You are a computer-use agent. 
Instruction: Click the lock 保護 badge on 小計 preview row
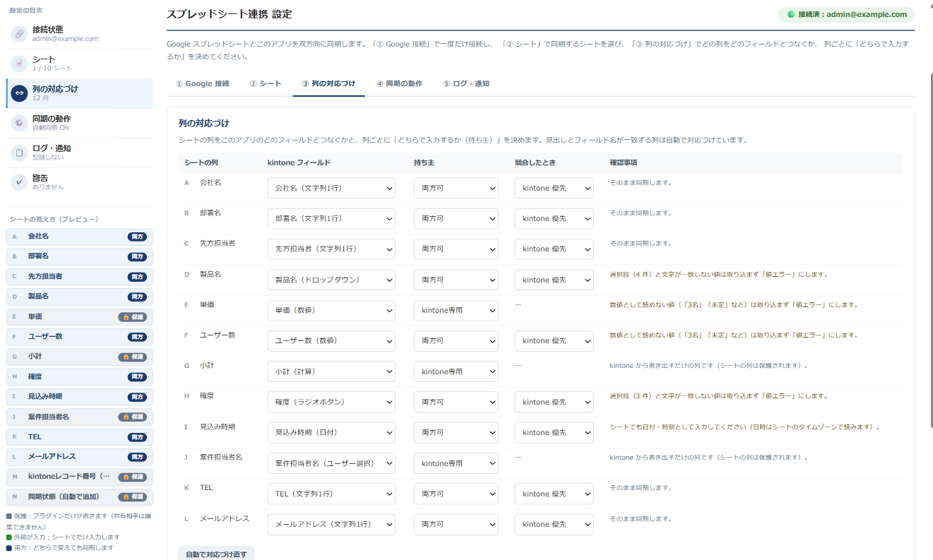(132, 357)
